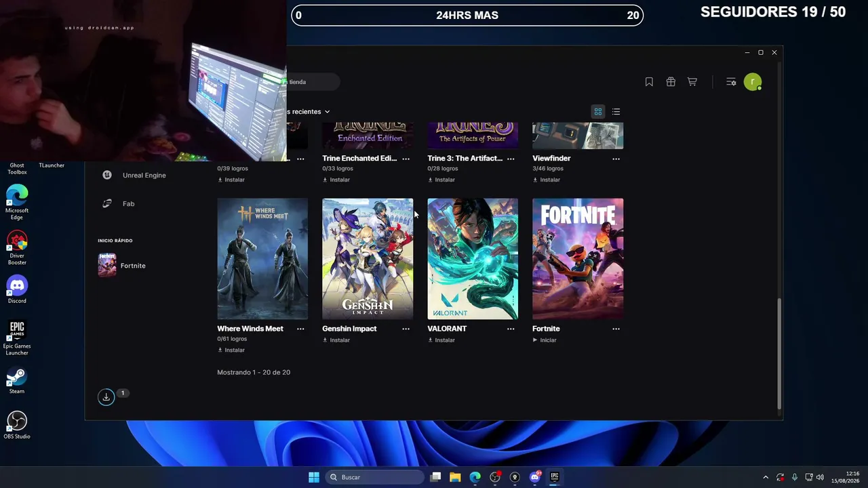Open Microsoft Edge desktop shortcut
This screenshot has width=868, height=488.
(17, 202)
